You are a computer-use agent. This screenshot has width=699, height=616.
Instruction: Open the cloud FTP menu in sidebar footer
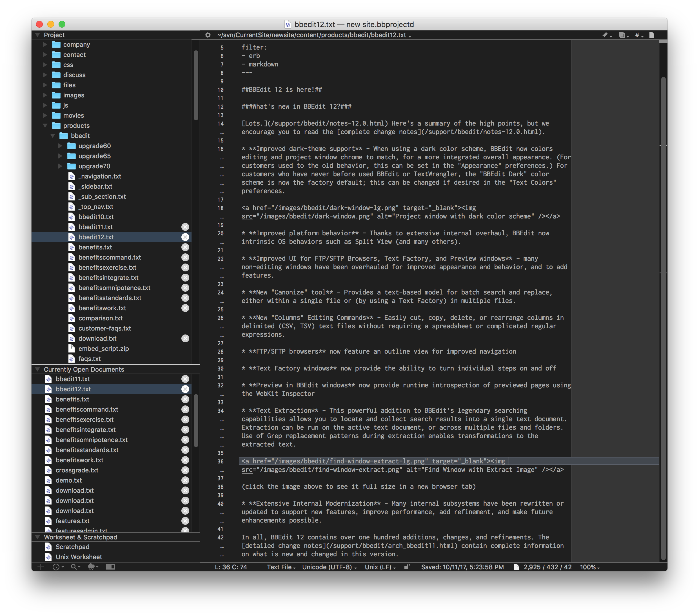tap(93, 567)
